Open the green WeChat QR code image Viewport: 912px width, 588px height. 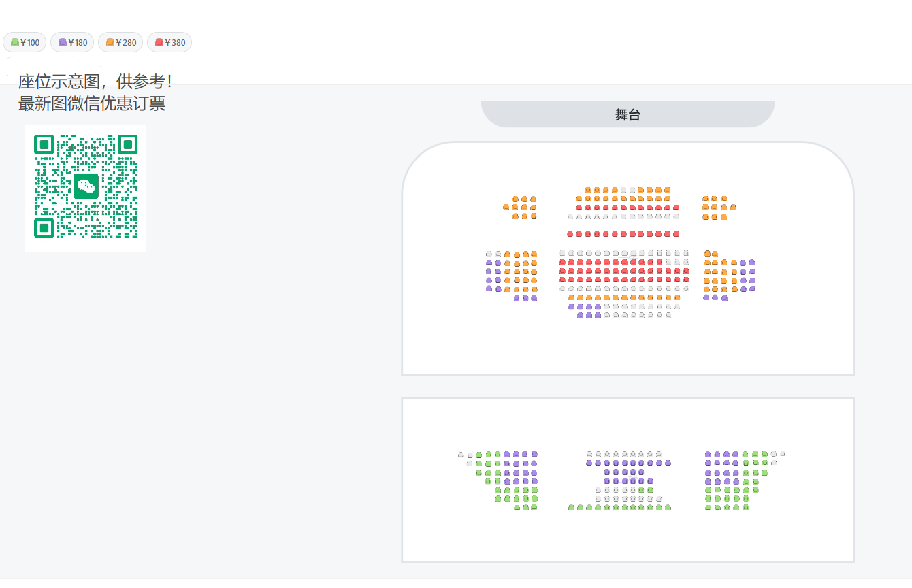pyautogui.click(x=86, y=187)
